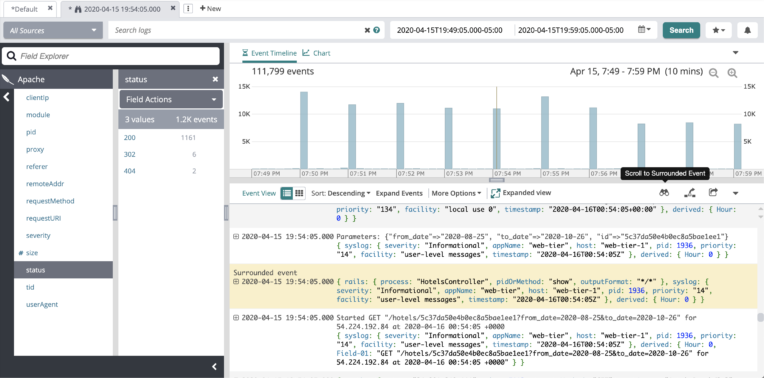Click the share export icon

[713, 193]
